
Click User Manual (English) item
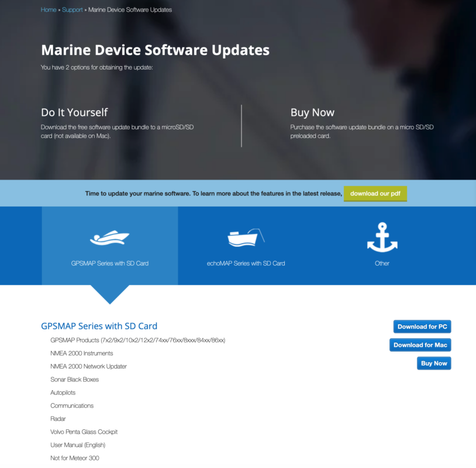pos(78,445)
